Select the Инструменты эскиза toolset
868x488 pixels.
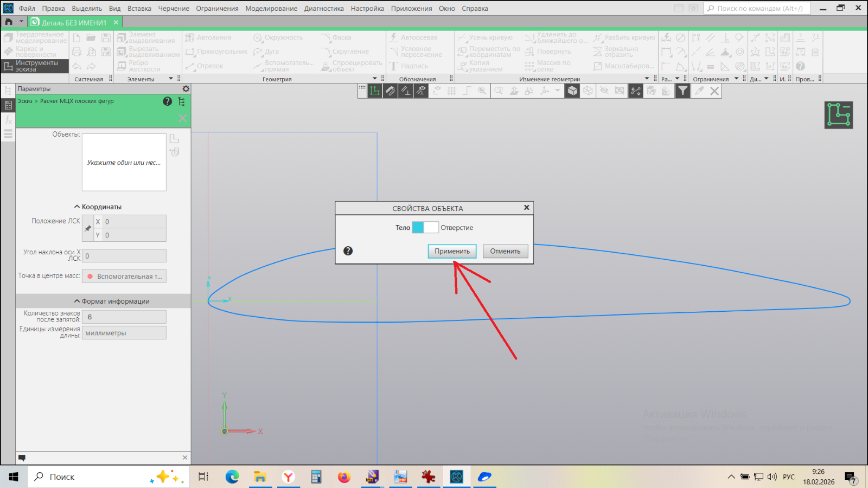click(36, 66)
